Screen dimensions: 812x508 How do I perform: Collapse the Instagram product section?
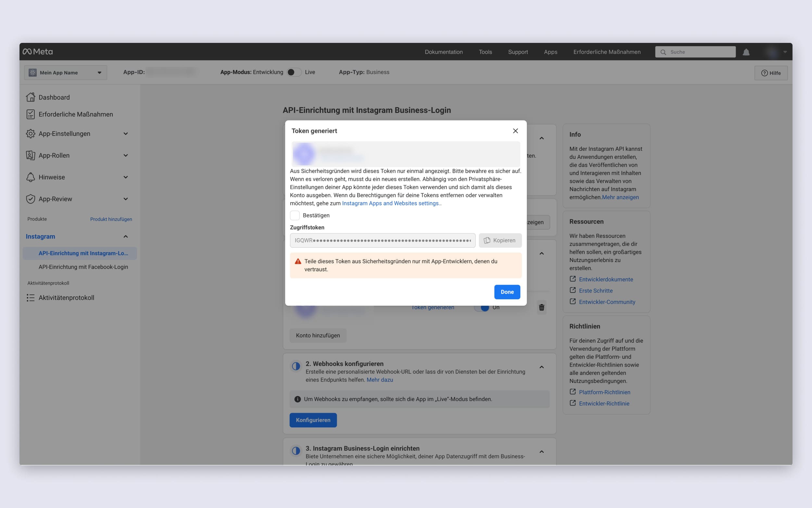coord(126,237)
